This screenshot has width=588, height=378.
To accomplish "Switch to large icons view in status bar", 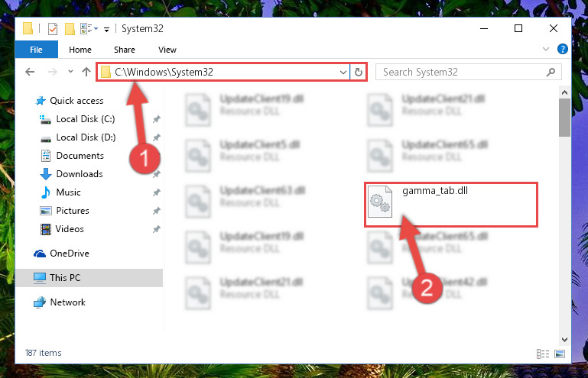I will [560, 354].
